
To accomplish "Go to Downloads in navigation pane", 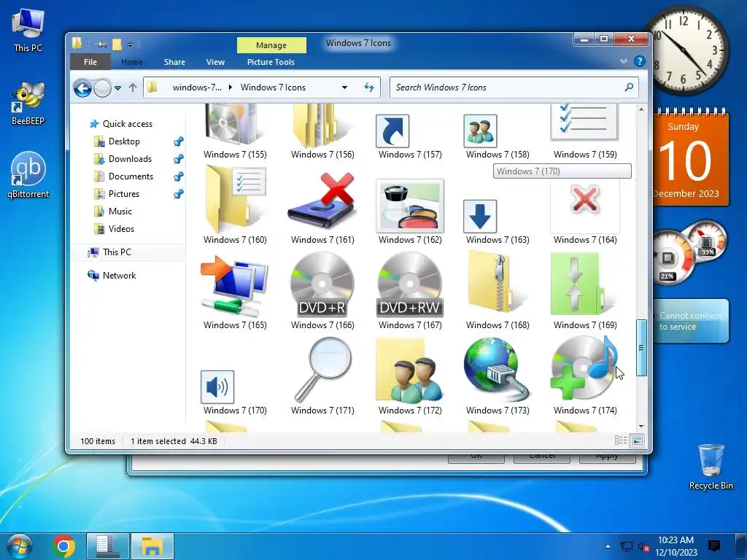I will 130,159.
